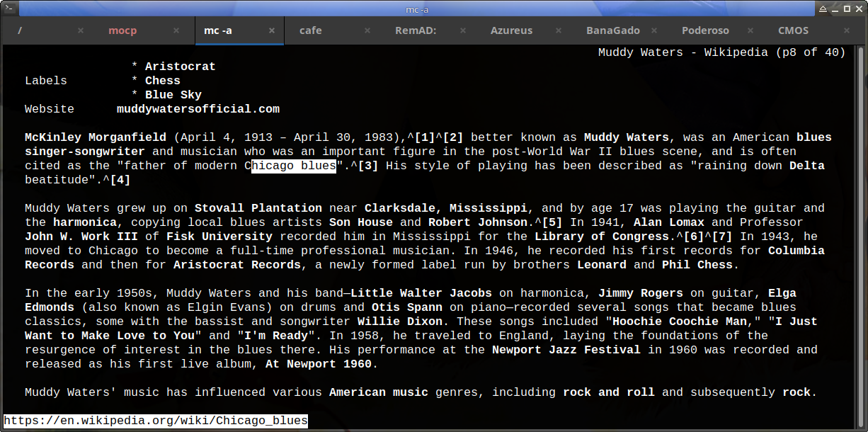Close the mocp tab
Image resolution: width=868 pixels, height=432 pixels.
pos(176,30)
